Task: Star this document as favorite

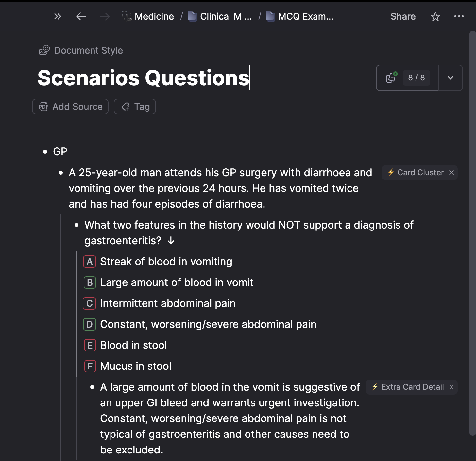Action: pos(435,16)
